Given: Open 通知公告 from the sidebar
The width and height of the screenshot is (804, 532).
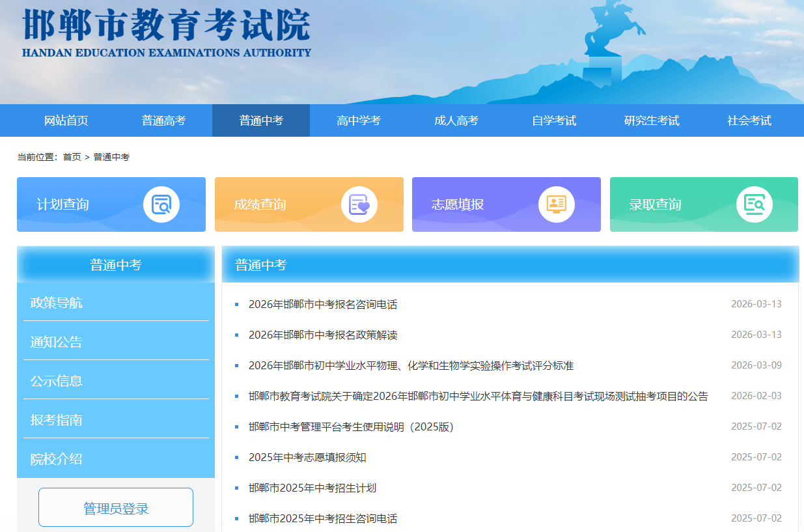Looking at the screenshot, I should pos(57,342).
